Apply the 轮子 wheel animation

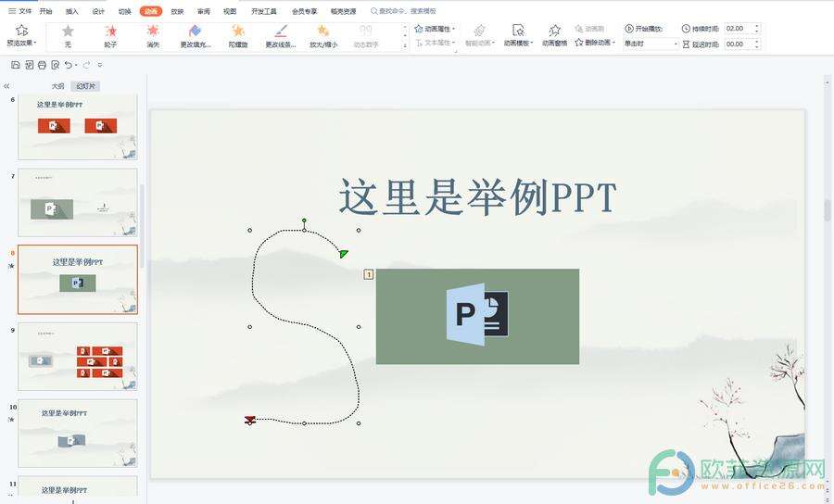pyautogui.click(x=110, y=36)
